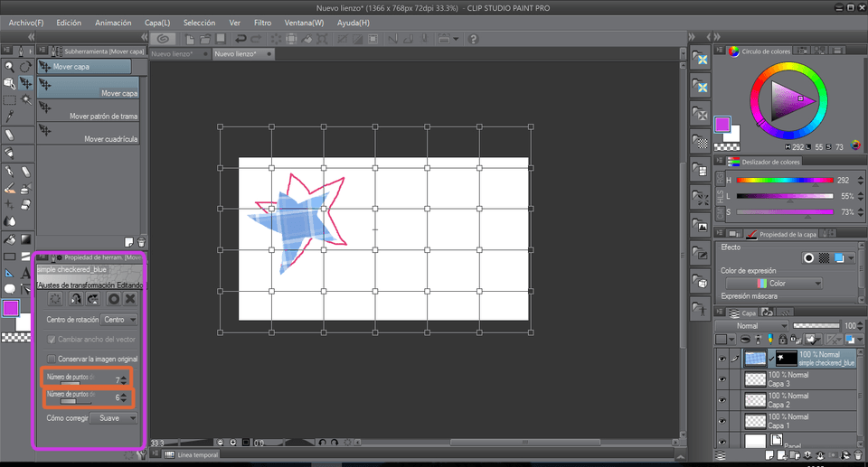Select the Fill bucket tool

pyautogui.click(x=9, y=239)
